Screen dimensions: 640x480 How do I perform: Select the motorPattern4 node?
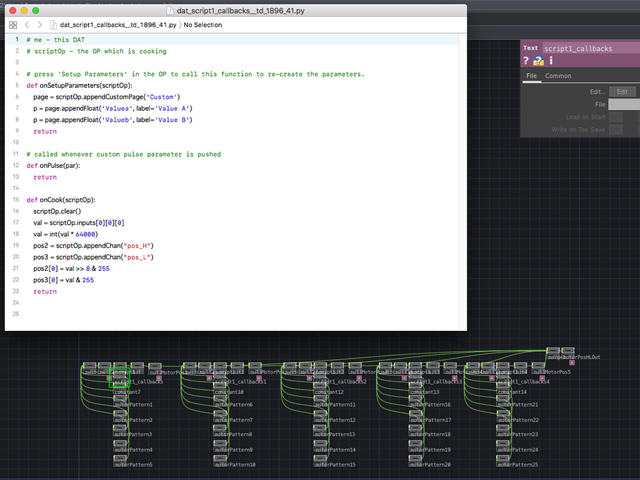tap(120, 444)
